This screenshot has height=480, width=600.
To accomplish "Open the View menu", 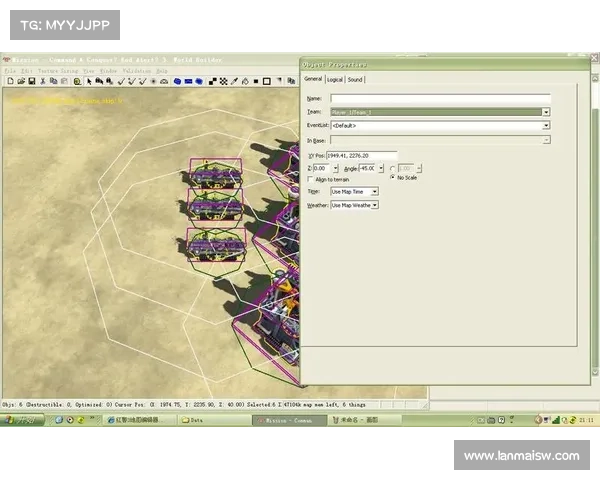I will (x=89, y=71).
